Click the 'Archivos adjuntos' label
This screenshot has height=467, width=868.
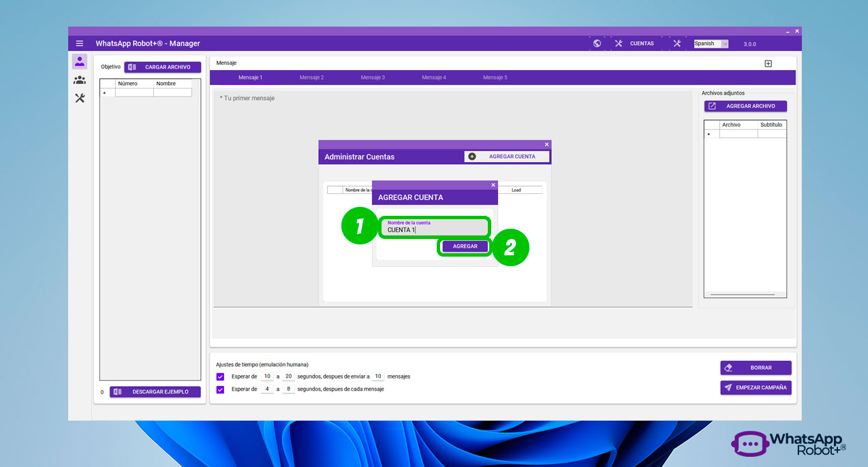(723, 93)
